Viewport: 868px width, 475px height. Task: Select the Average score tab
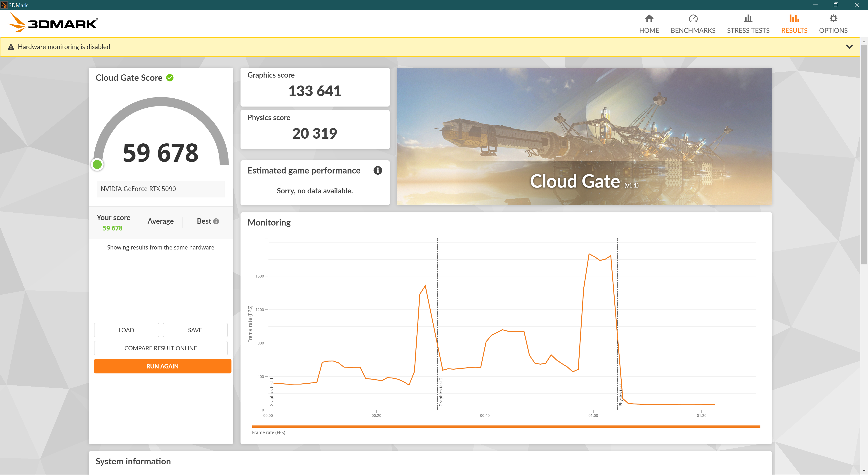click(161, 221)
